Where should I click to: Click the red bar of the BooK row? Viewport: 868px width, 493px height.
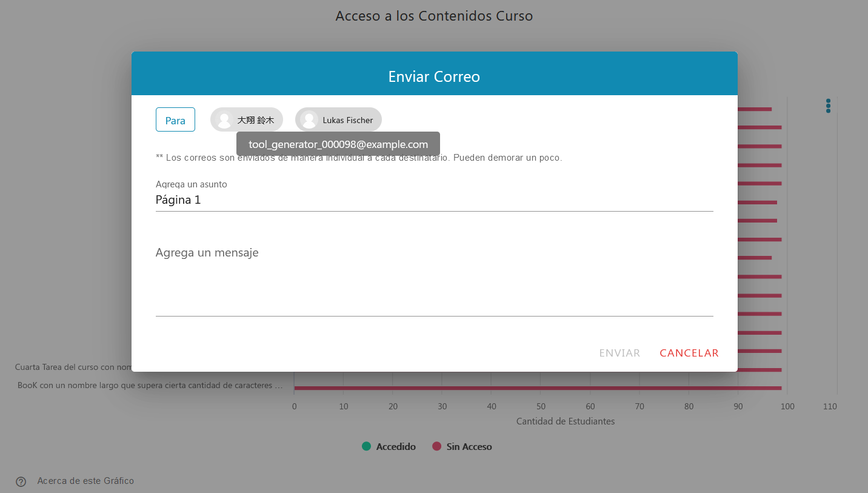[x=538, y=388]
